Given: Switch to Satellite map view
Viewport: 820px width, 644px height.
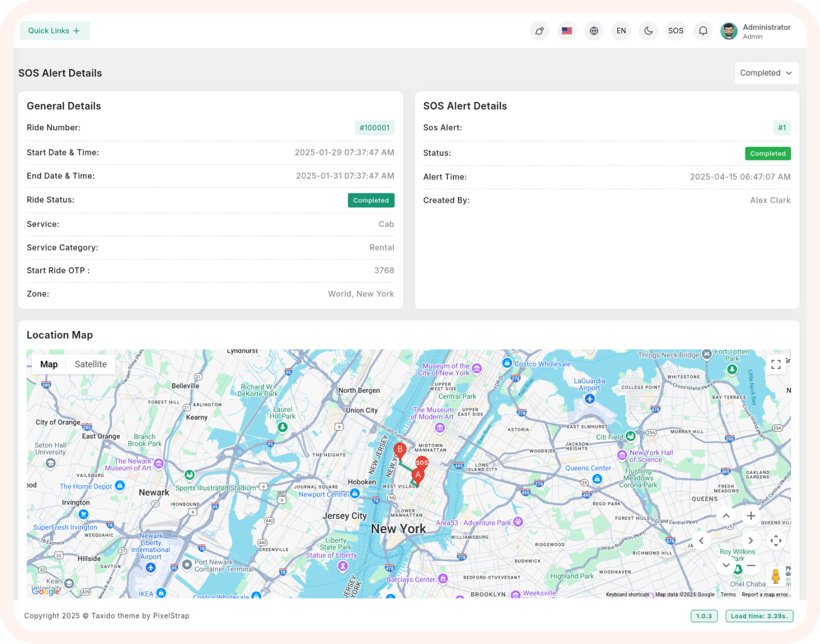Looking at the screenshot, I should [x=90, y=364].
